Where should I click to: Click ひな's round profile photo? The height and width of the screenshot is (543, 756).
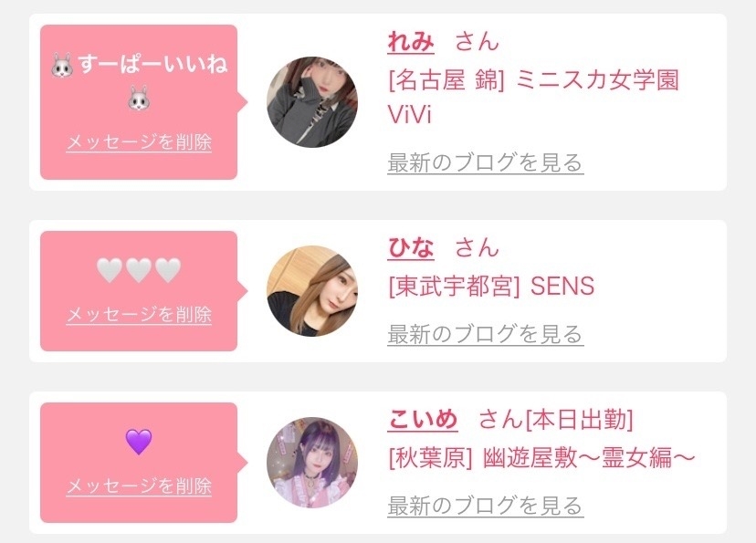312,291
